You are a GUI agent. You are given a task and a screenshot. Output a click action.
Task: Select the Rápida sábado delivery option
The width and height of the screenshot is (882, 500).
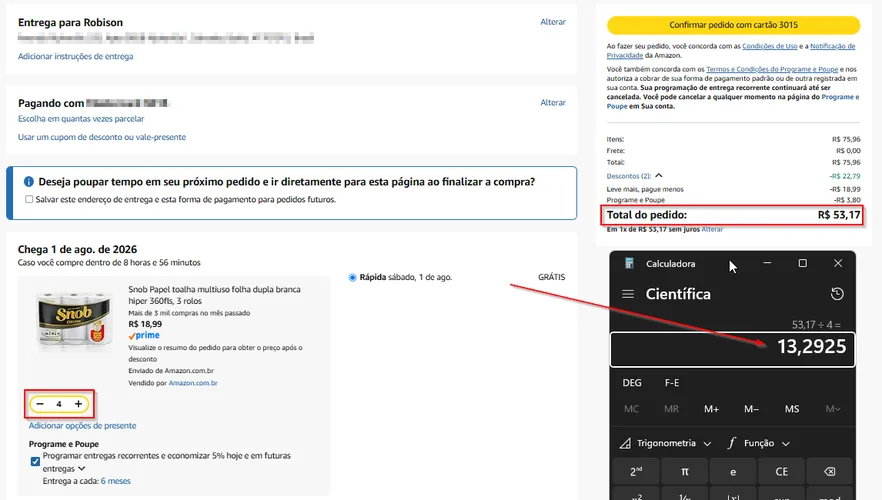click(352, 277)
